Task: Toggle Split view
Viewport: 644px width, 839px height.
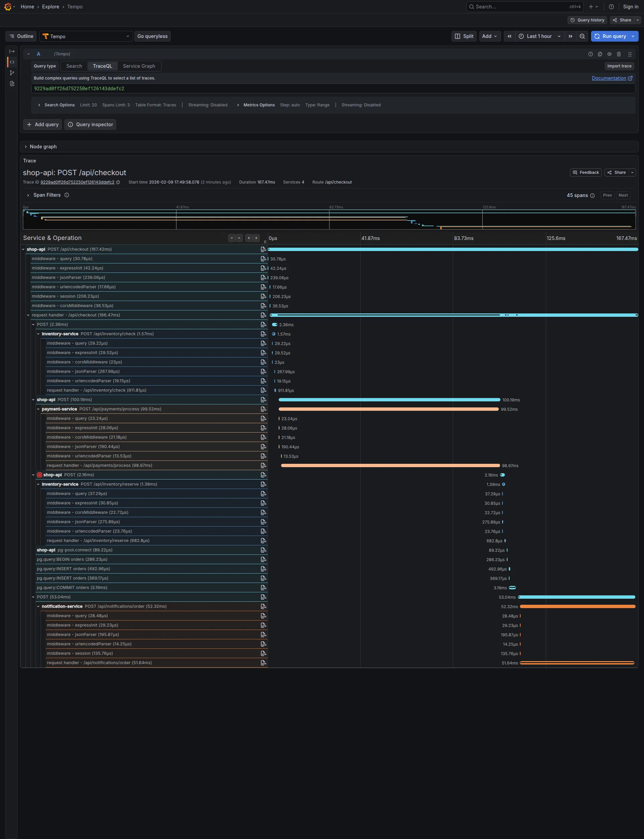Action: [x=464, y=36]
